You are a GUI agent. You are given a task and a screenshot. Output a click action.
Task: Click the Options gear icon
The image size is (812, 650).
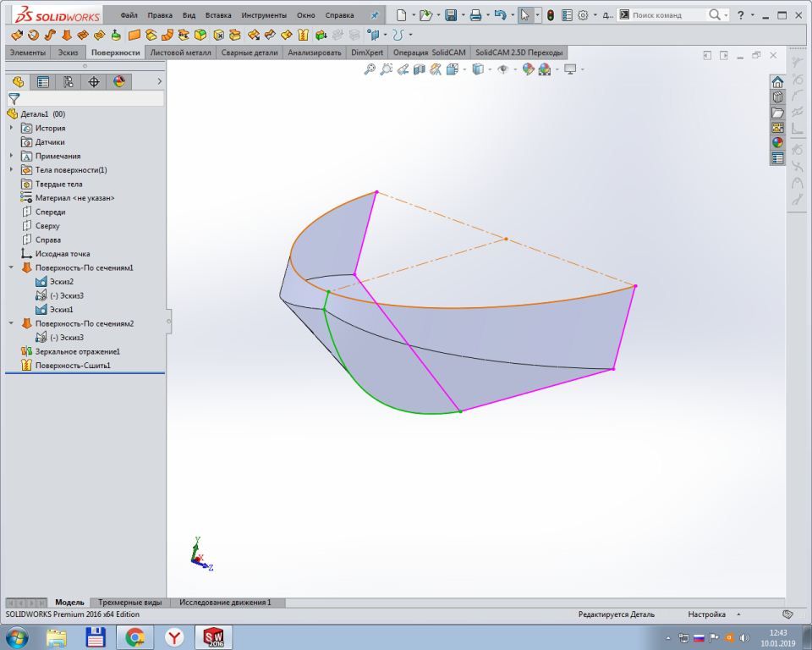click(x=583, y=15)
